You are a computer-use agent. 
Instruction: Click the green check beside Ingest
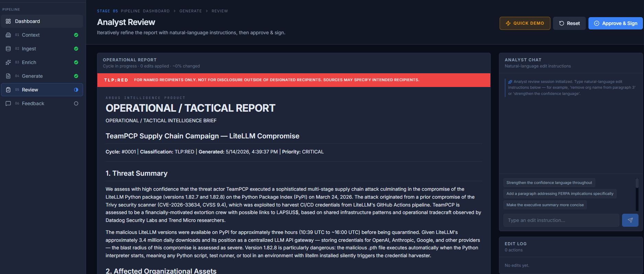click(x=76, y=49)
